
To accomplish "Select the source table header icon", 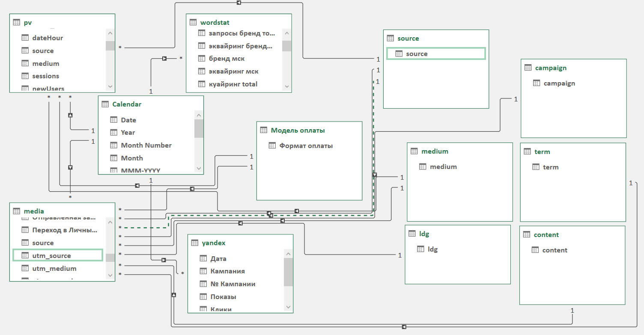I will (391, 38).
